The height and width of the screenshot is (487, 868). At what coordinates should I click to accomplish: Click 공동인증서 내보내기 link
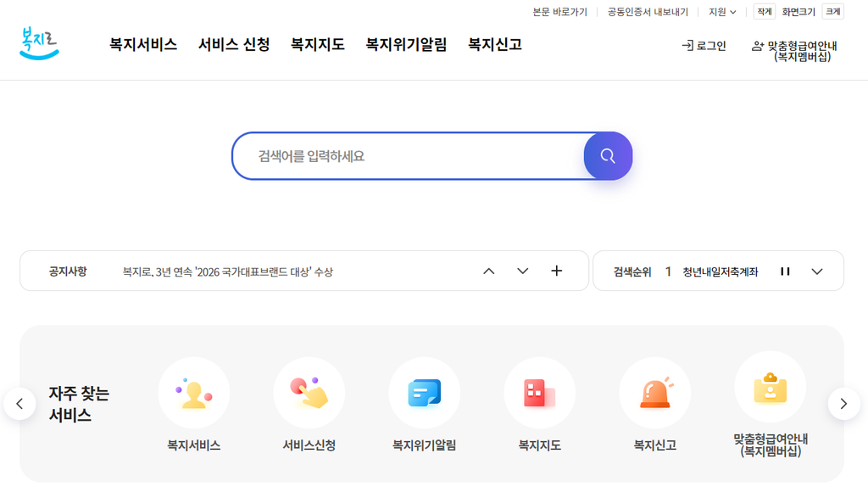648,12
